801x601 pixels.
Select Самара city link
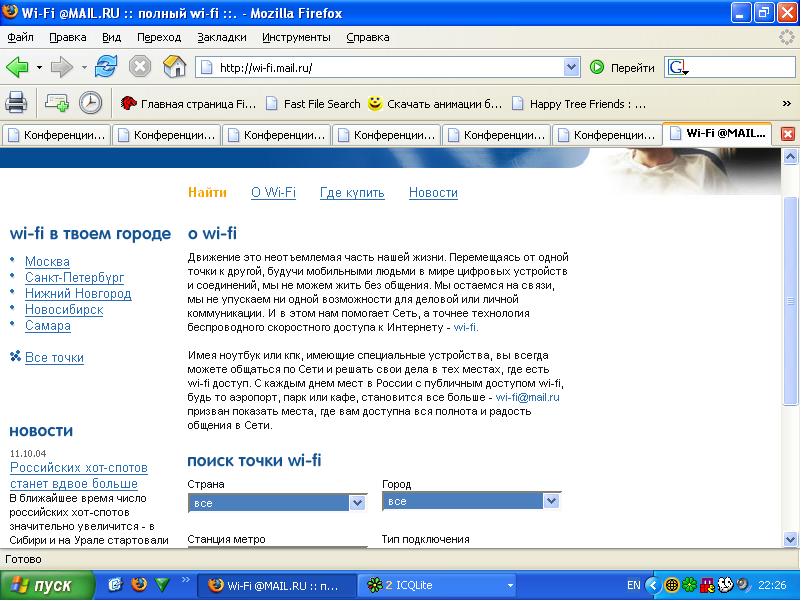click(48, 326)
